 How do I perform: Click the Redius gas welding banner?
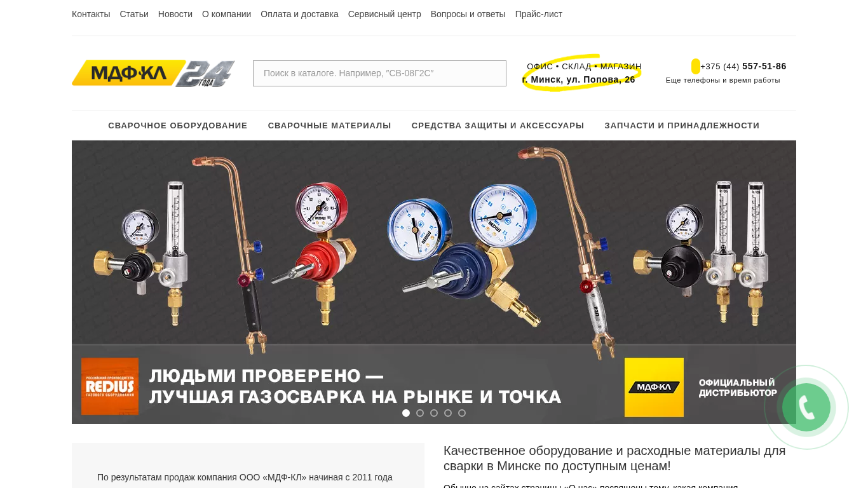click(x=434, y=282)
